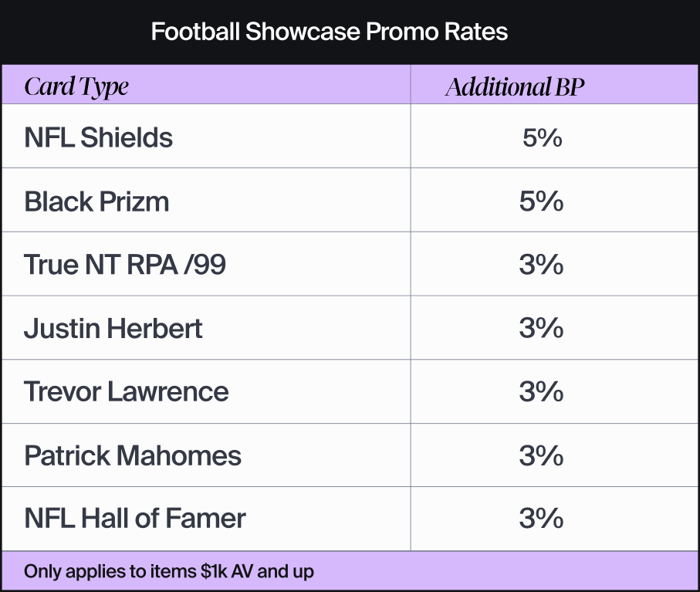
Task: Select the 'True NT RPA /99' label
Action: coord(125,266)
